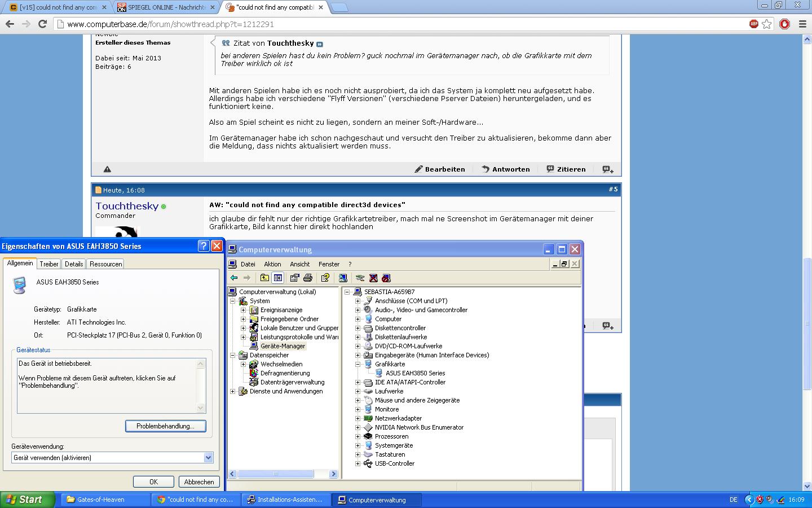Click the help question mark in Eigenschaften dialog

pyautogui.click(x=204, y=246)
